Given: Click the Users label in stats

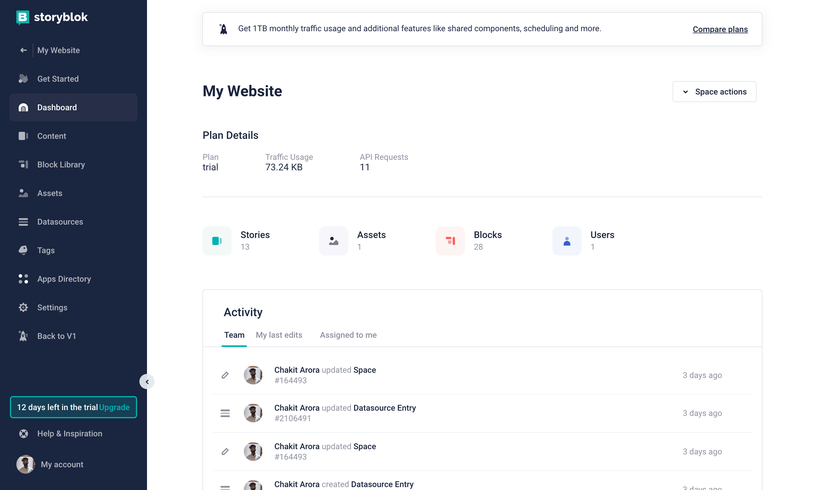Looking at the screenshot, I should coord(602,235).
